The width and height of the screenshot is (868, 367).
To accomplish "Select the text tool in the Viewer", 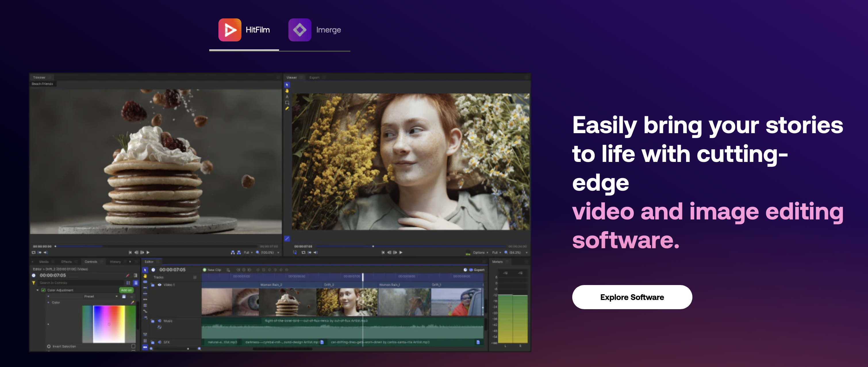I will [287, 97].
